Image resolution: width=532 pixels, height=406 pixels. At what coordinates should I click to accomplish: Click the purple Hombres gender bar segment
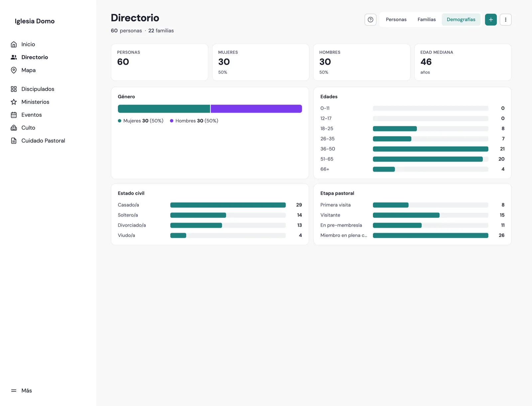click(x=256, y=109)
